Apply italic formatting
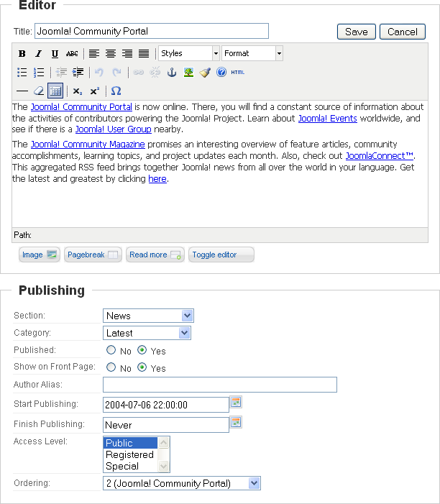Viewport: 440px width, 504px height. coord(39,54)
